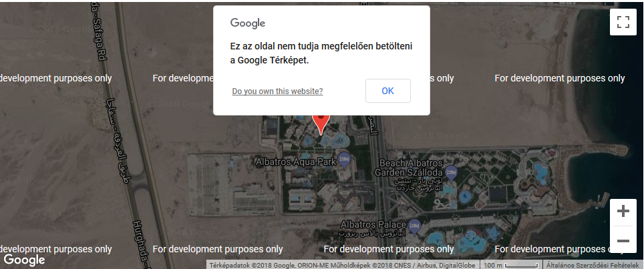The height and width of the screenshot is (269, 644).
Task: Click the Térképadatok ©2018 attribution text
Action: 343,265
